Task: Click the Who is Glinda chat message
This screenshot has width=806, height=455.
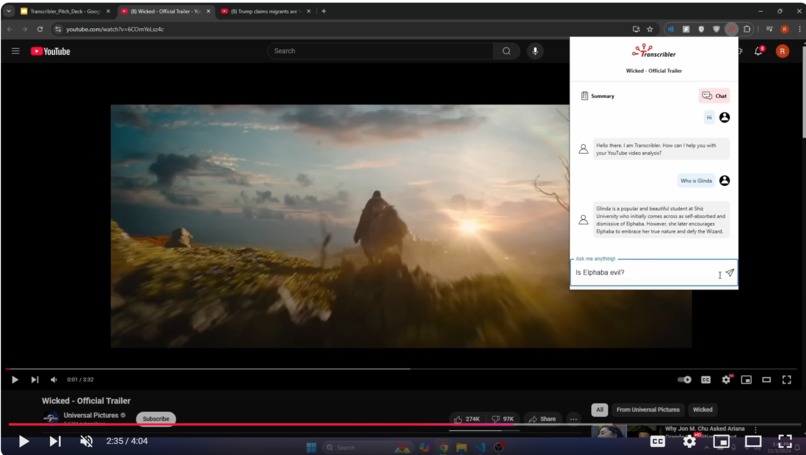Action: [x=697, y=181]
